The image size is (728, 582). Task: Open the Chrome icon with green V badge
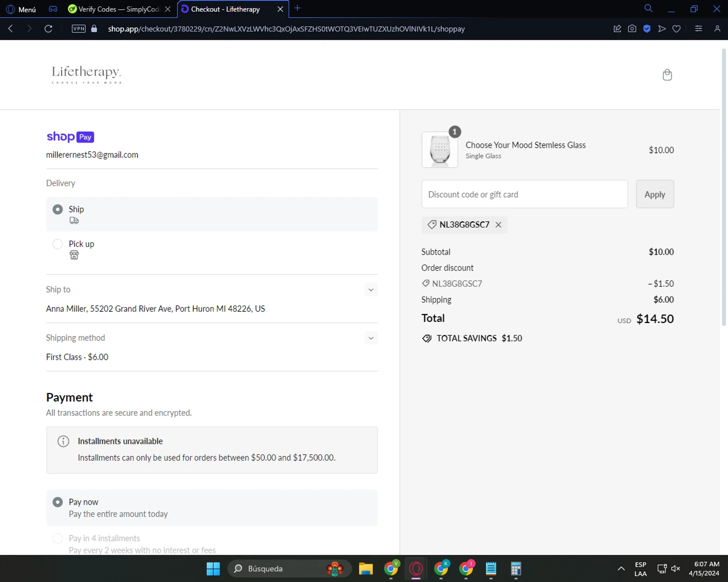click(391, 568)
